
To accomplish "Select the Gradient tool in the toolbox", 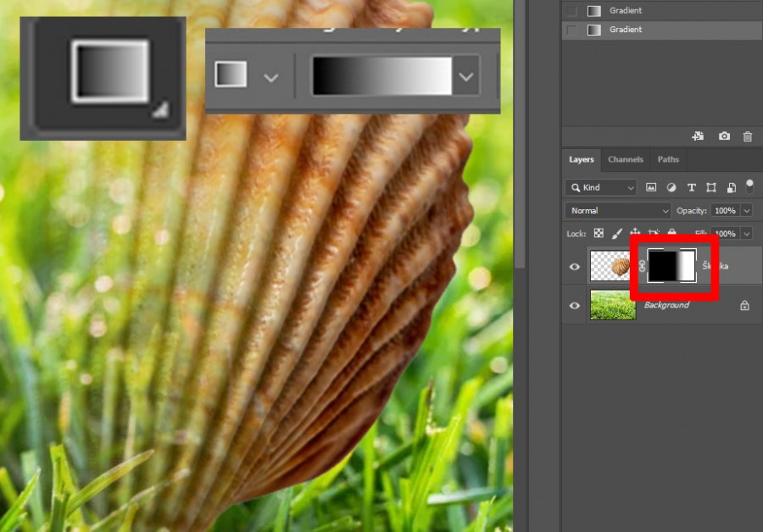I will tap(110, 72).
